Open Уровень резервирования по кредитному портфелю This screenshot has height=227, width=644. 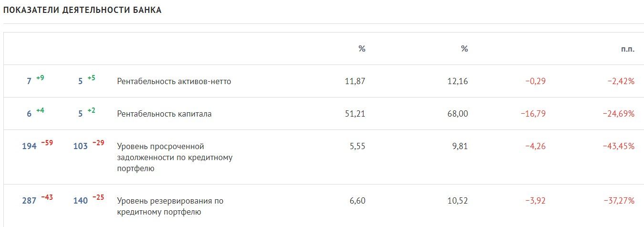pos(170,206)
